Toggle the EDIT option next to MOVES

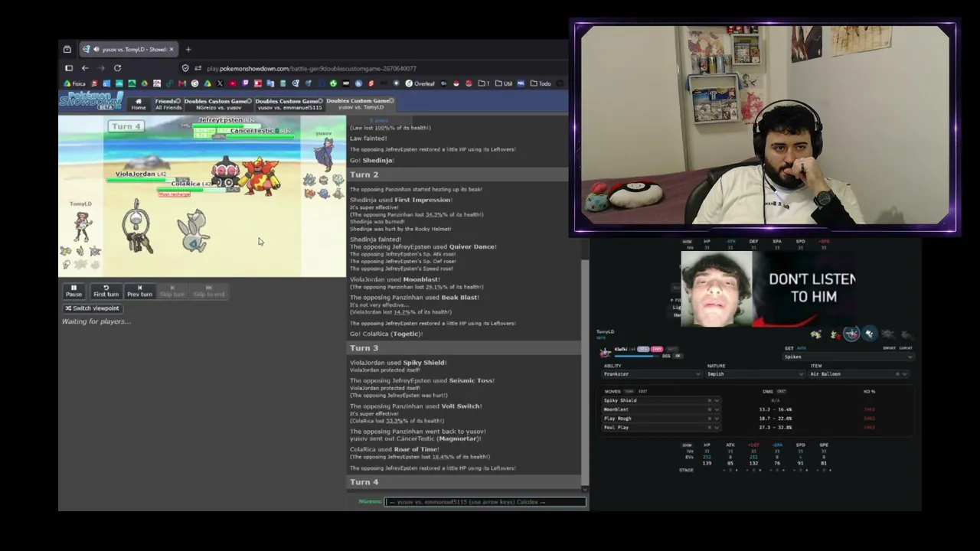click(642, 391)
